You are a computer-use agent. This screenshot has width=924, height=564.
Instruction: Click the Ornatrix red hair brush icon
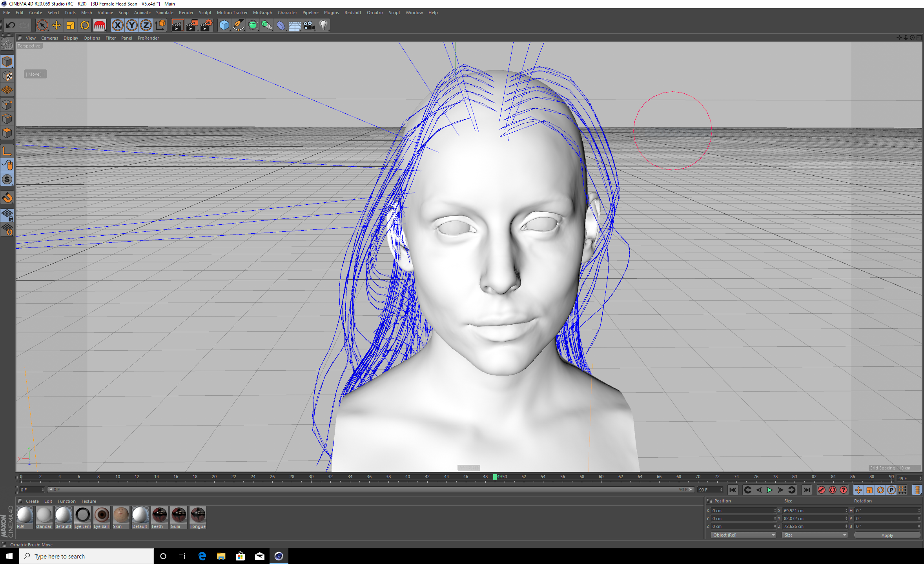coord(99,25)
